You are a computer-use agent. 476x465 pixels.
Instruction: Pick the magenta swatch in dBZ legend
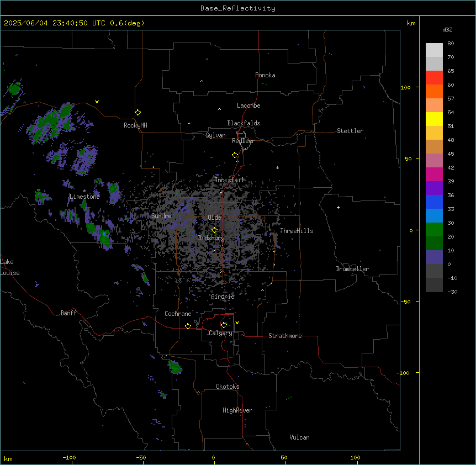point(434,174)
